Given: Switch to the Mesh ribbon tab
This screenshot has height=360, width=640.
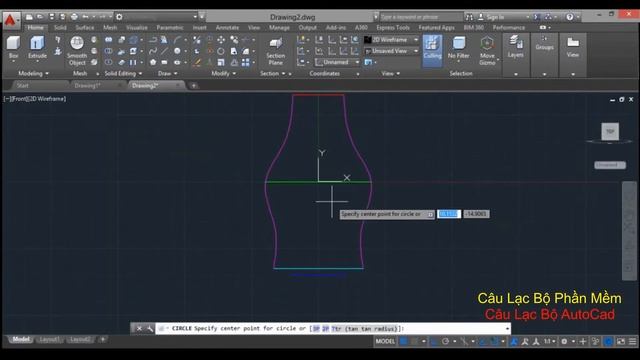Looking at the screenshot, I should click(x=110, y=27).
